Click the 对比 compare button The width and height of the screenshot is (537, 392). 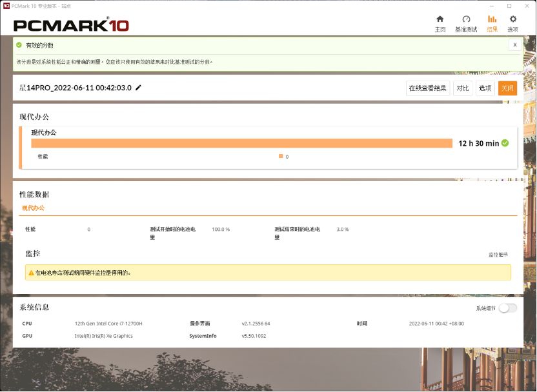pos(462,88)
